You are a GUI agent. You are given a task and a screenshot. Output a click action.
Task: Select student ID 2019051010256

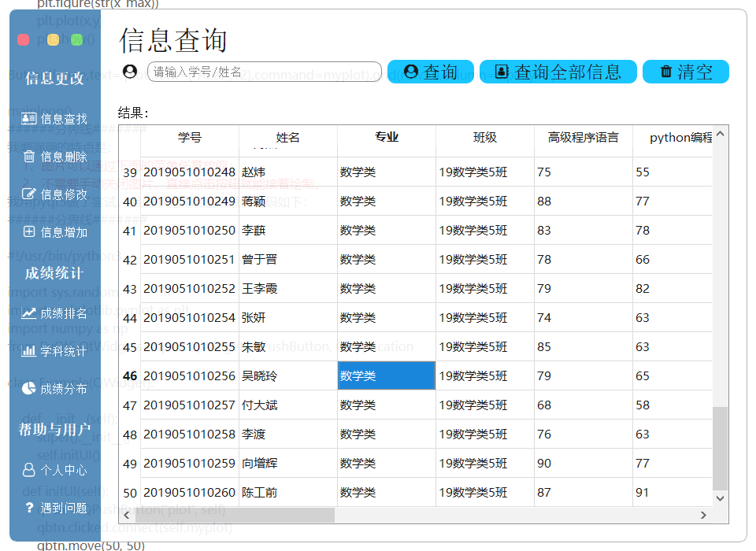(190, 376)
